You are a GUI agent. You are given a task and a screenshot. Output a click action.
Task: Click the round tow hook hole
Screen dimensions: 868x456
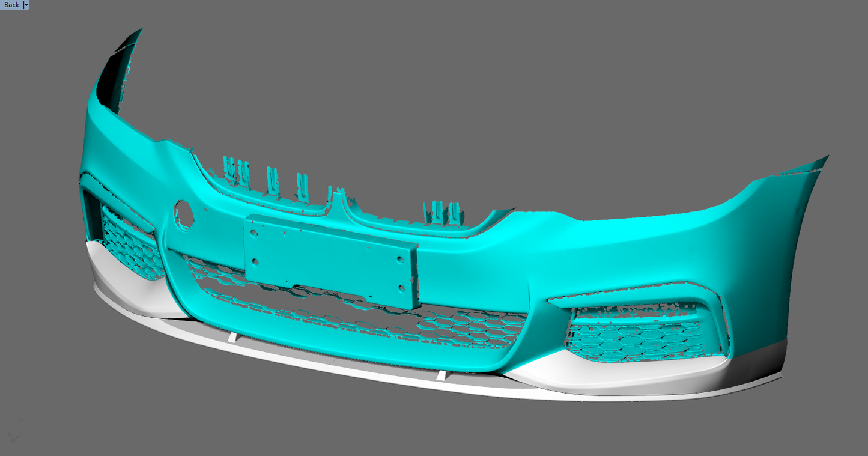pyautogui.click(x=184, y=214)
